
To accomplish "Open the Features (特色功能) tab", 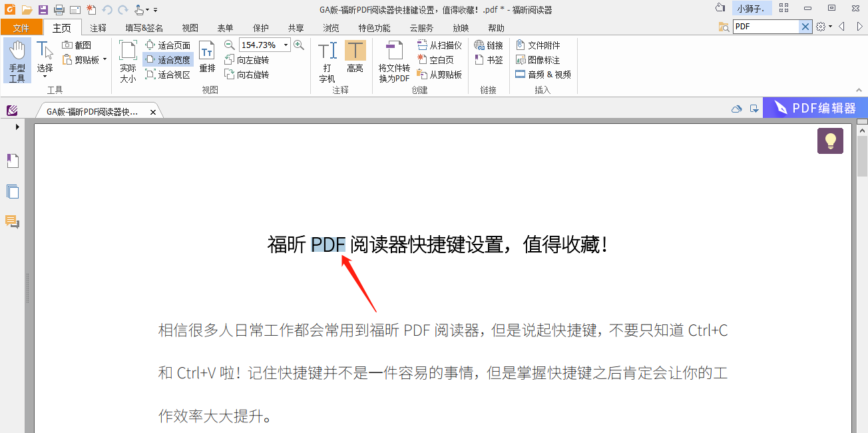I will pos(374,28).
